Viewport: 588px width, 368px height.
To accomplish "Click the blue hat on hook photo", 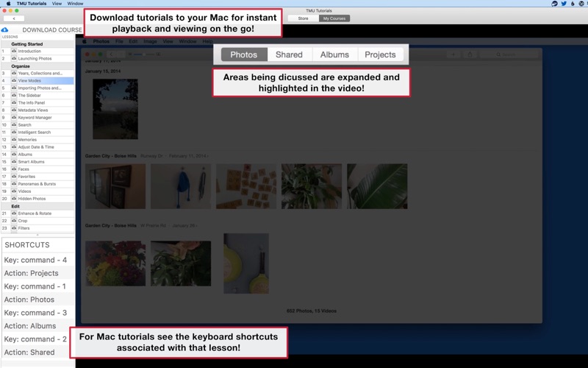I will coord(181,186).
